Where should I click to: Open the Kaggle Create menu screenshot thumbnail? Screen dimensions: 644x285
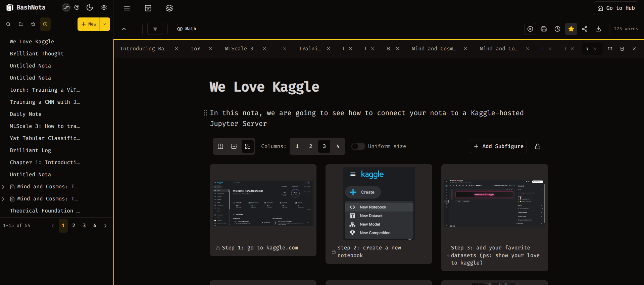point(379,203)
